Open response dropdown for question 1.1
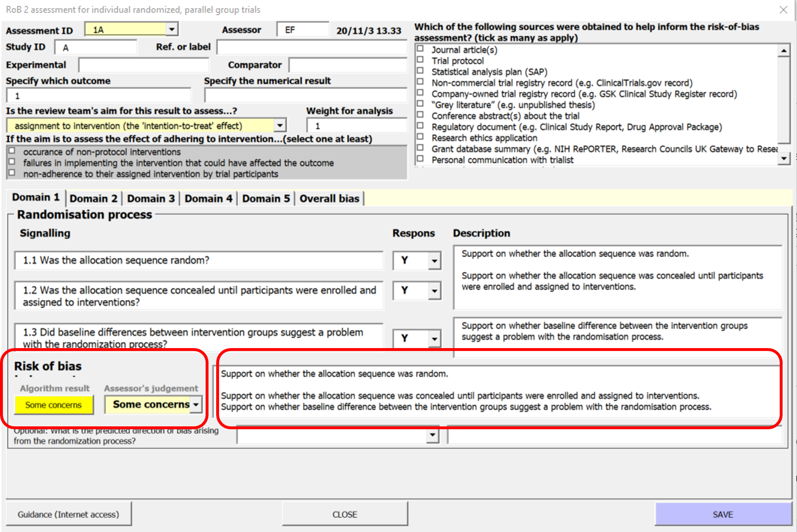This screenshot has height=532, width=797. click(x=434, y=261)
